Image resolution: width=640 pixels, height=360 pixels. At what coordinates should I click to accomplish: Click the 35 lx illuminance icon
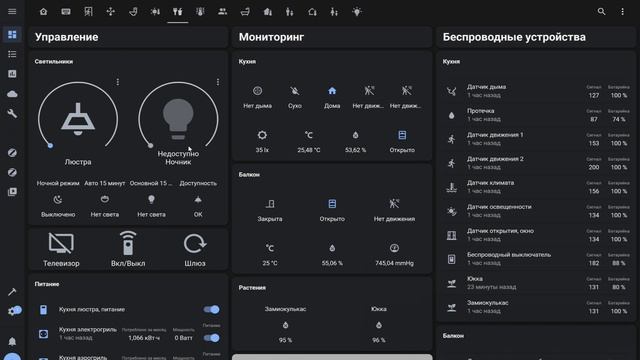[x=262, y=135]
